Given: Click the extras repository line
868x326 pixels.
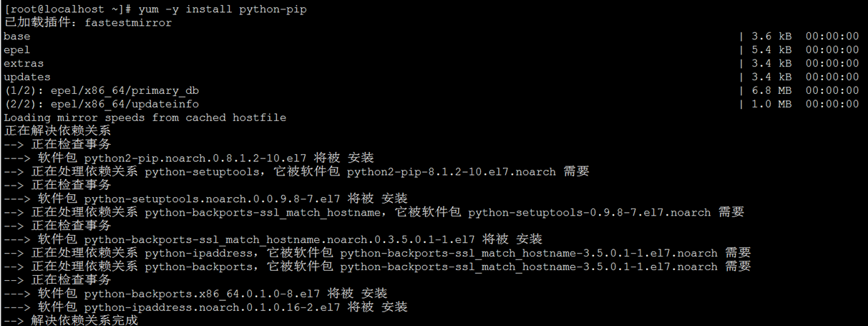Looking at the screenshot, I should point(431,64).
